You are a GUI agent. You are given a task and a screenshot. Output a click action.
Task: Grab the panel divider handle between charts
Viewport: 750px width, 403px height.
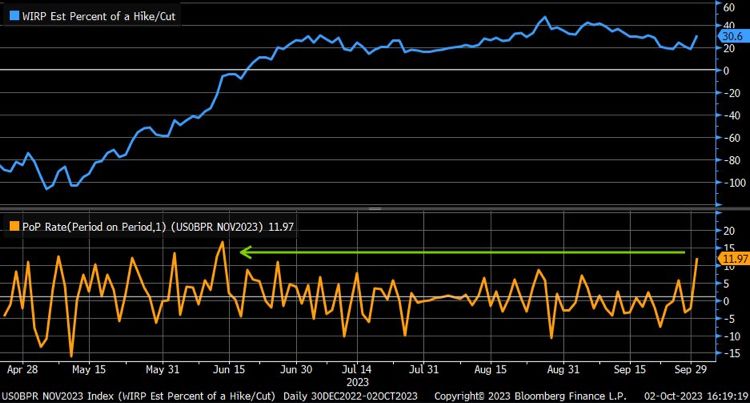pyautogui.click(x=375, y=209)
